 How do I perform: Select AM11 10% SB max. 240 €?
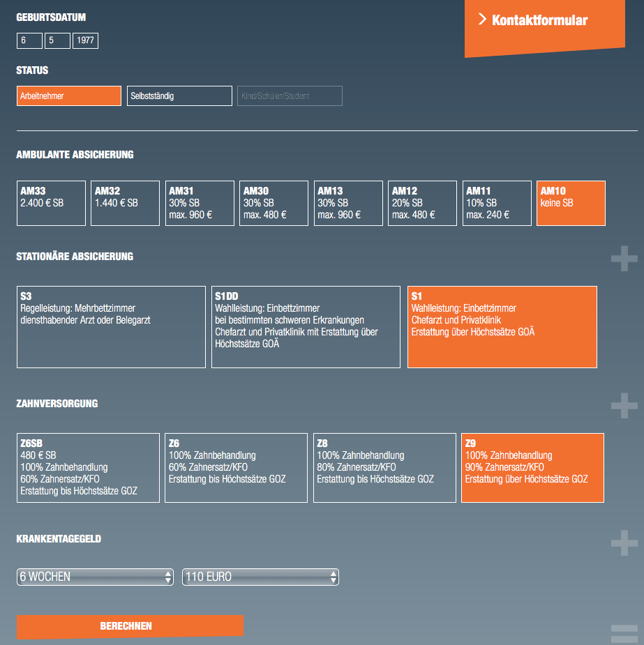pos(497,203)
